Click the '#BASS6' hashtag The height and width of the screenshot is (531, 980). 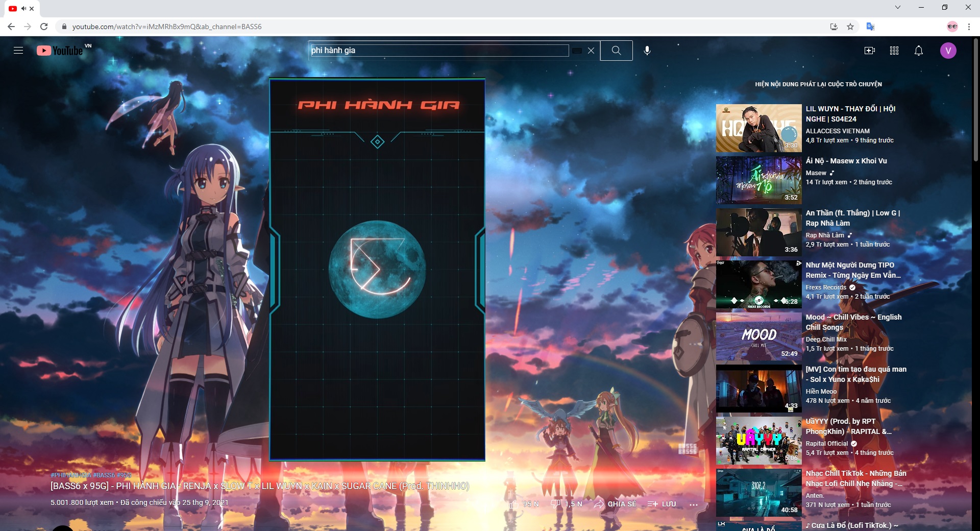(104, 475)
